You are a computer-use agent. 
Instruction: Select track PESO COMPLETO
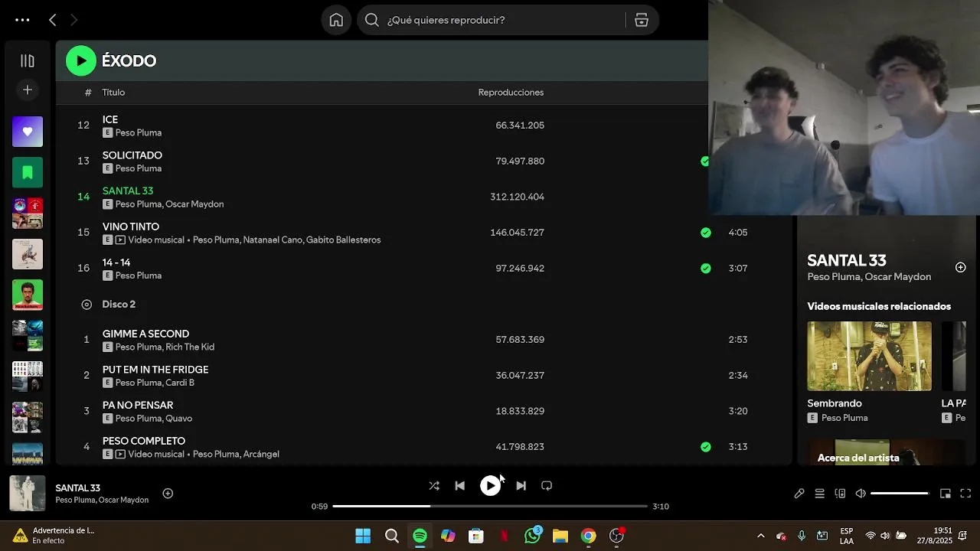coord(144,441)
